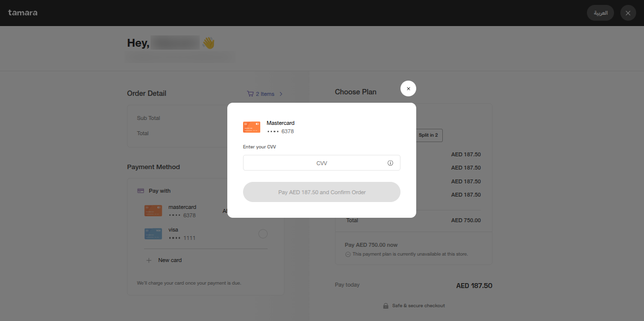The image size is (644, 321).
Task: Click the waving hand emoji
Action: 209,43
